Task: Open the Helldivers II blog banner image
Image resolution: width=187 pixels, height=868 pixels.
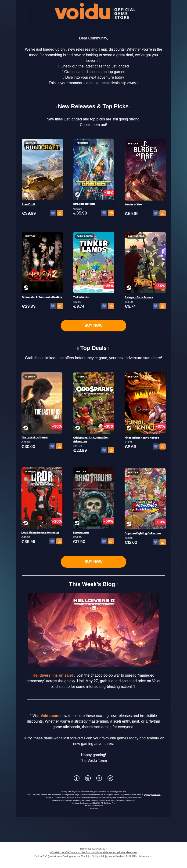Action: tap(93, 629)
